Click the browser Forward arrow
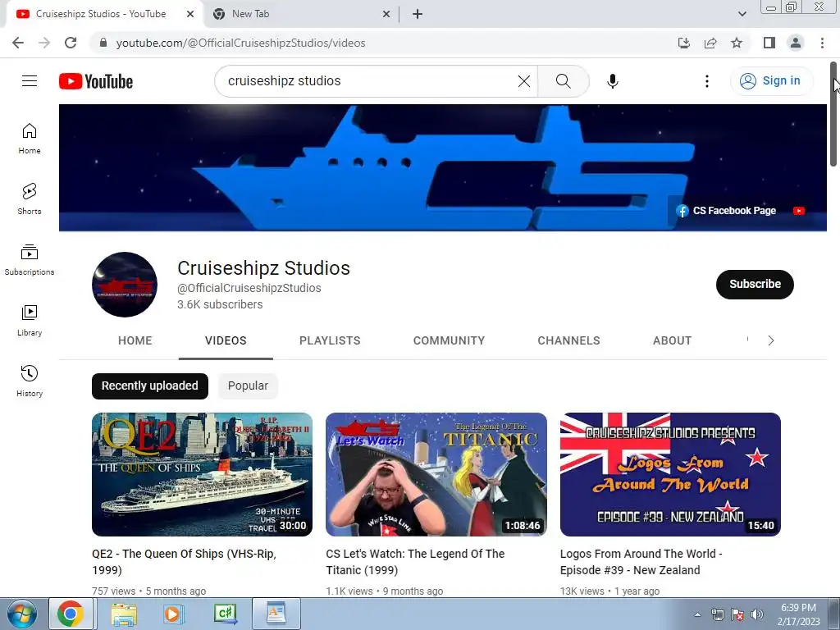Viewport: 840px width, 630px height. pos(44,43)
